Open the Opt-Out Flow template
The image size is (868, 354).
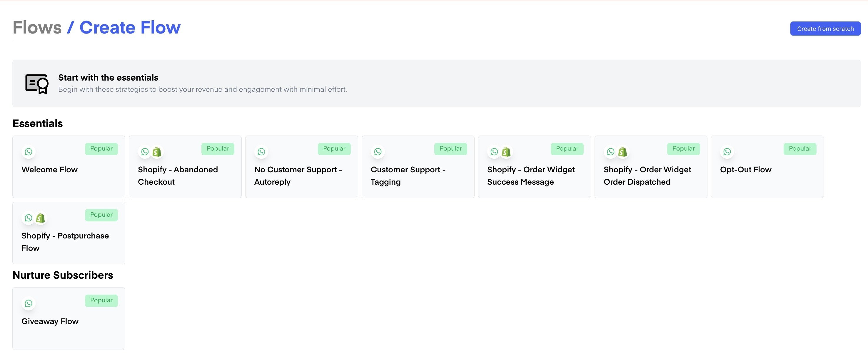click(x=767, y=167)
